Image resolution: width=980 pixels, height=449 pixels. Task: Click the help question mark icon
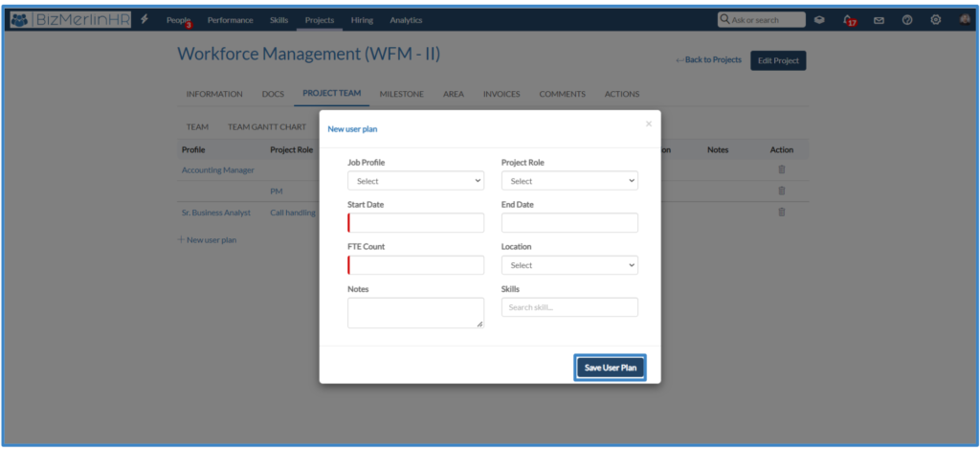[907, 20]
